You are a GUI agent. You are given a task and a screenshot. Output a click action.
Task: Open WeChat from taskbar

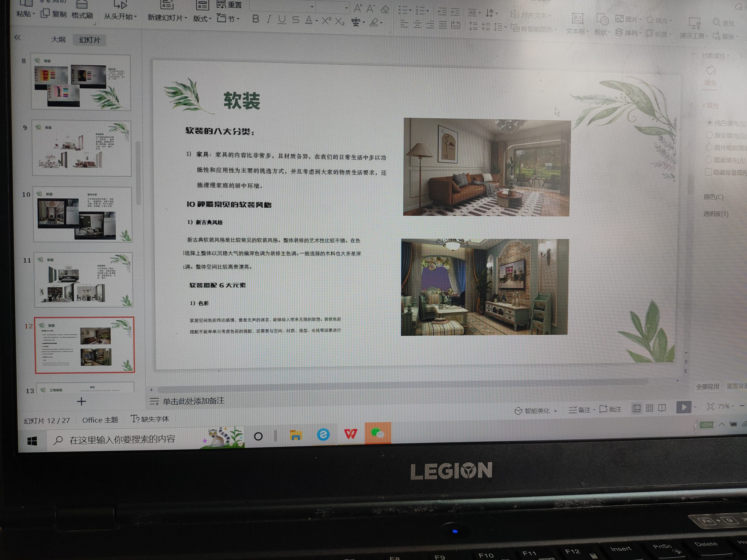[x=378, y=433]
